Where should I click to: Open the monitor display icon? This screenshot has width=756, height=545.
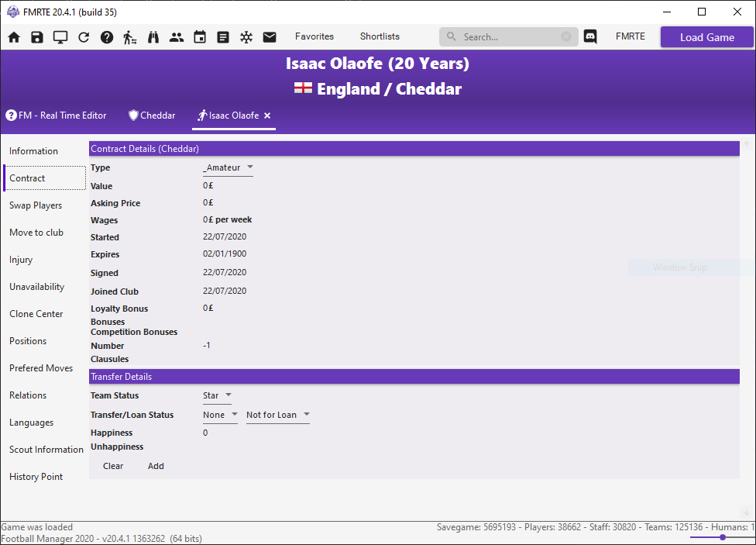click(x=60, y=37)
